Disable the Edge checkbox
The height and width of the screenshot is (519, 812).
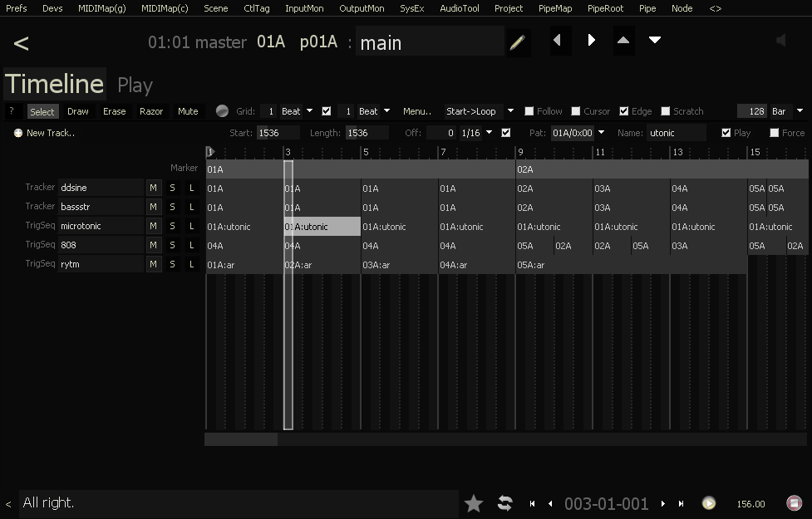pos(624,111)
